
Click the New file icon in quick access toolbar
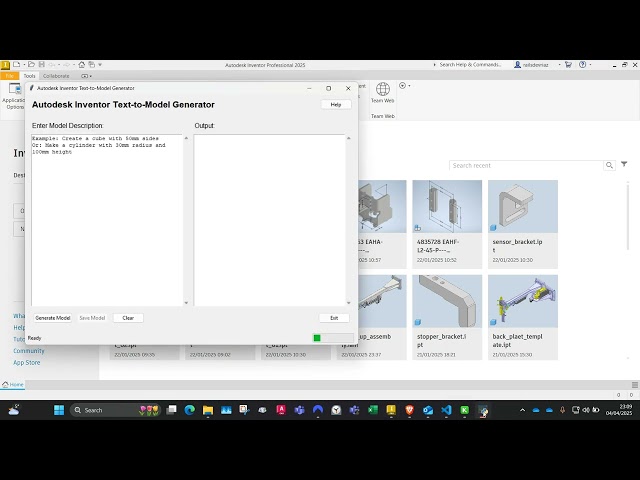pos(17,64)
